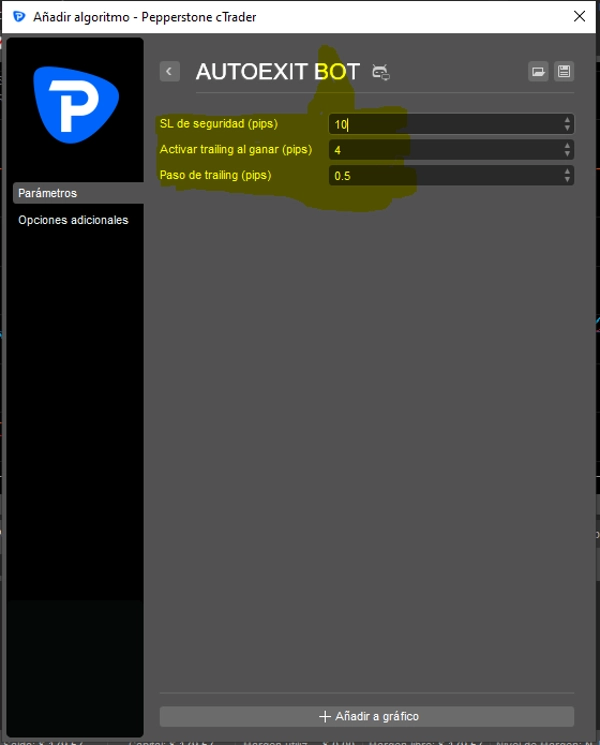Increase SL de seguridad with the up arrow
Screen dimensions: 600x745
point(567,120)
